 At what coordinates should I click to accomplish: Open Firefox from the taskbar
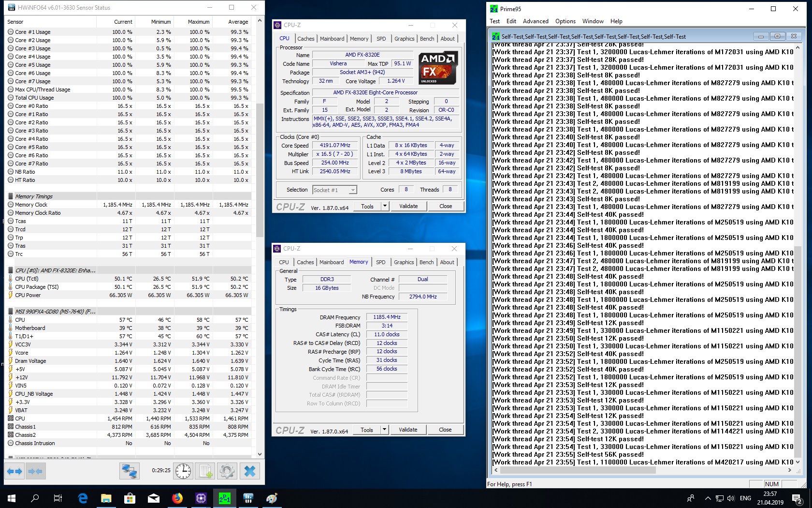(177, 498)
